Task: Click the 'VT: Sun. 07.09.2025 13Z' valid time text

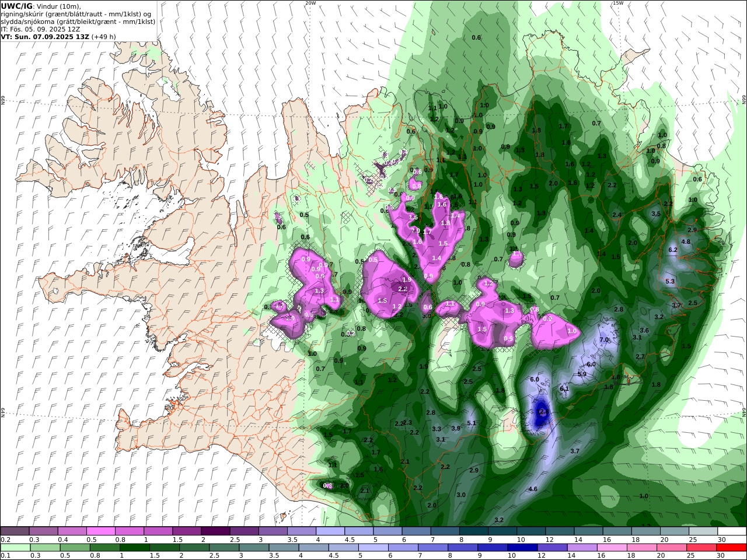Action: click(x=44, y=36)
